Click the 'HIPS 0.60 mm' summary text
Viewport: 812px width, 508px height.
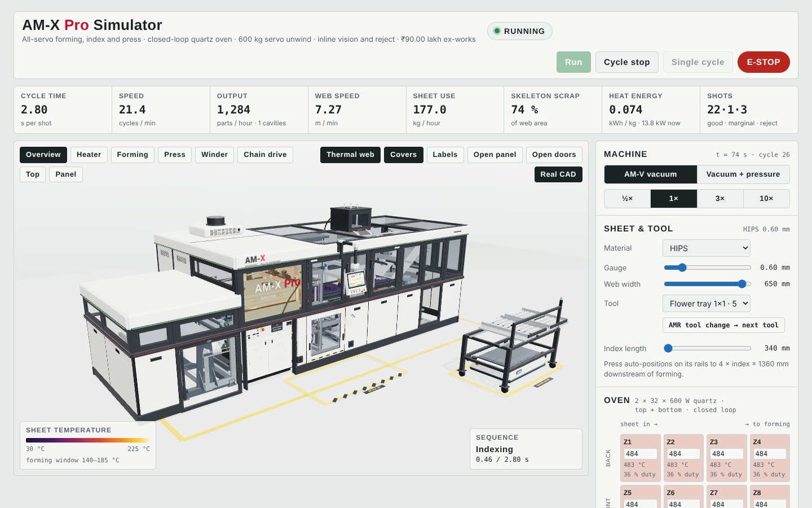click(766, 229)
